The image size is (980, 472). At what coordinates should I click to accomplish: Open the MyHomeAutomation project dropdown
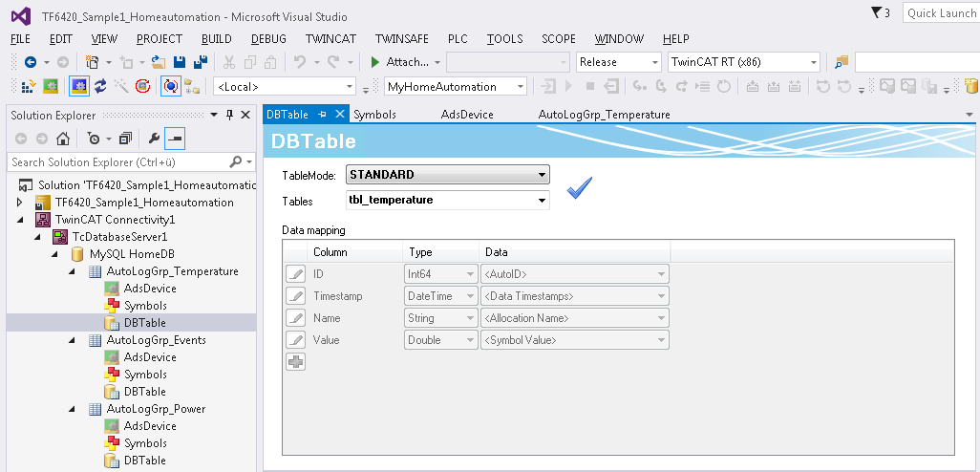coord(455,87)
